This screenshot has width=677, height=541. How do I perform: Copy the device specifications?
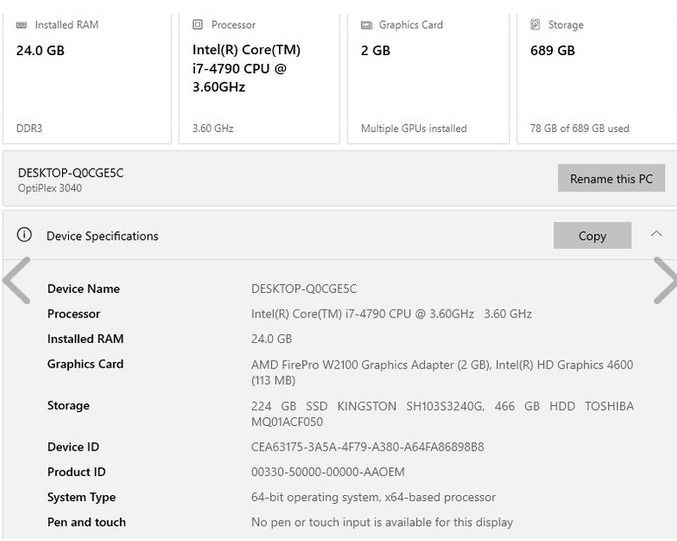592,235
